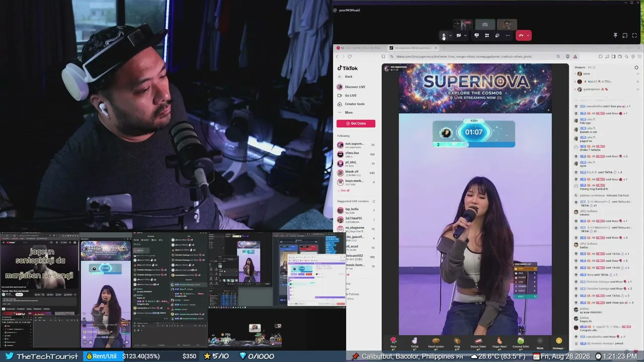
Task: Open Brave Rewards triangle icon
Action: click(575, 56)
